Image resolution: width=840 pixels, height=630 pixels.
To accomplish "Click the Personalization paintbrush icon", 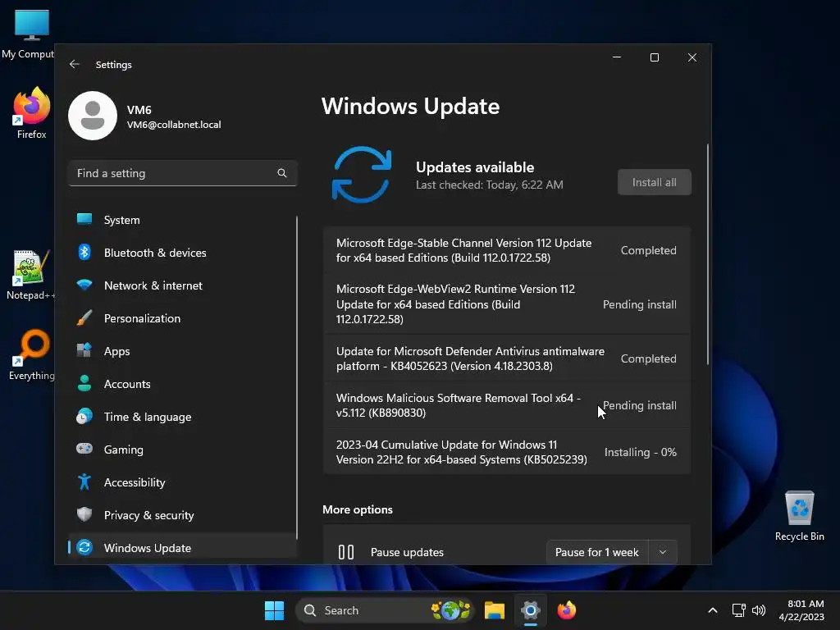I will pos(84,317).
